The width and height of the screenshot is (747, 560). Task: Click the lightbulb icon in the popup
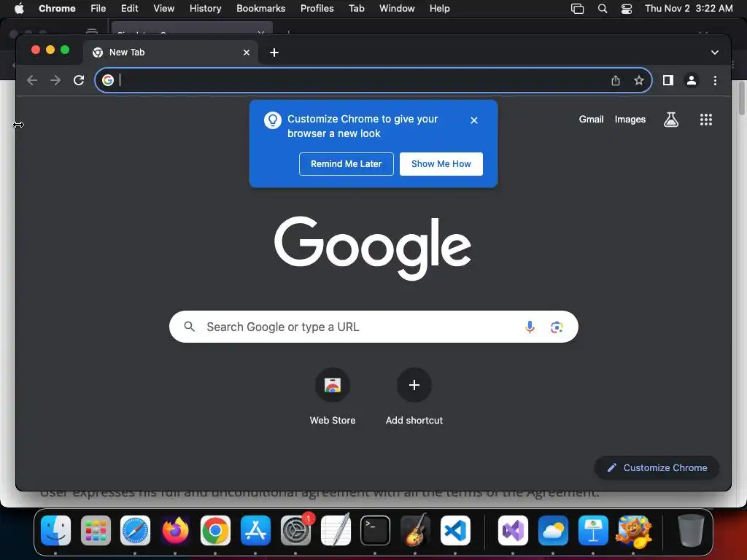[x=273, y=120]
